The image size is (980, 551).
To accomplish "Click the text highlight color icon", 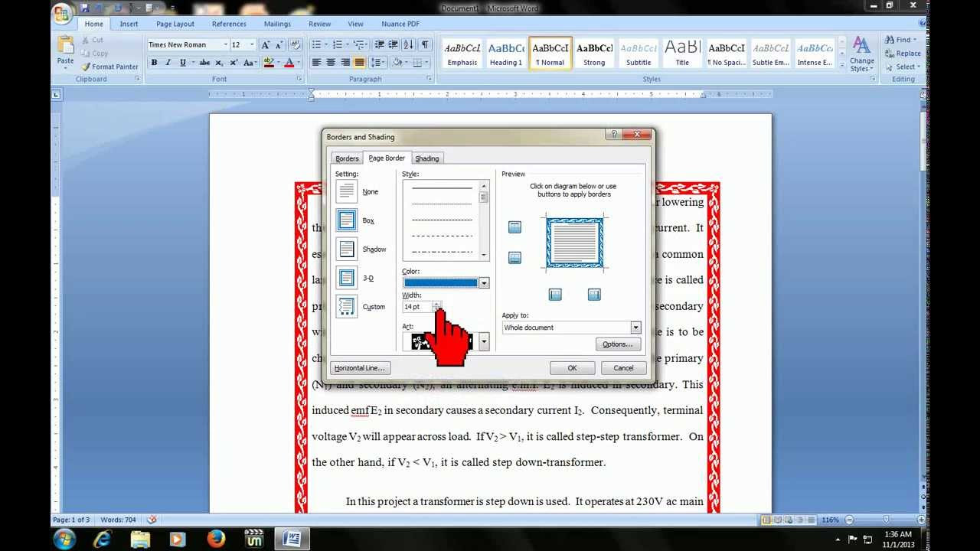I will (x=268, y=63).
